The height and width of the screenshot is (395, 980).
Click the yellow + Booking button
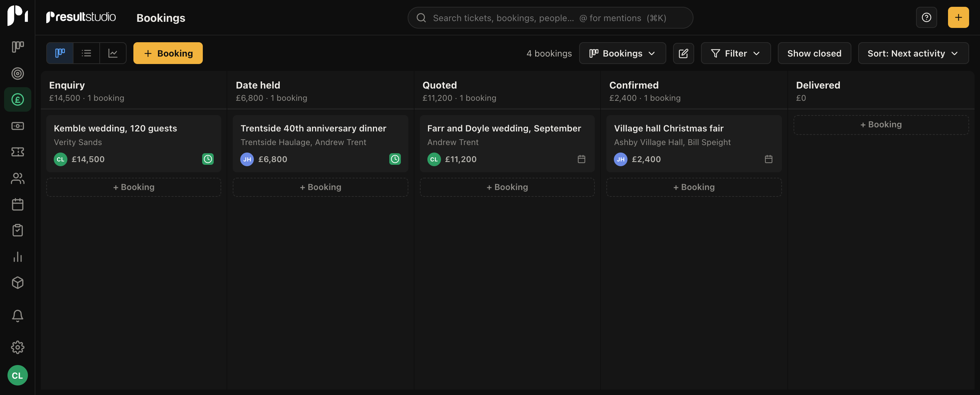(x=168, y=53)
